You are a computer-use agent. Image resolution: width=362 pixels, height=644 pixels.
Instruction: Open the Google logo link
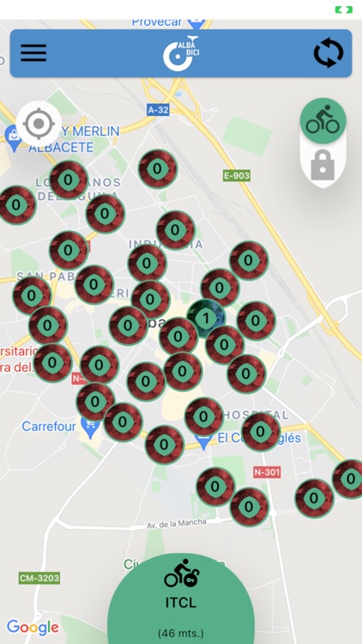(33, 628)
